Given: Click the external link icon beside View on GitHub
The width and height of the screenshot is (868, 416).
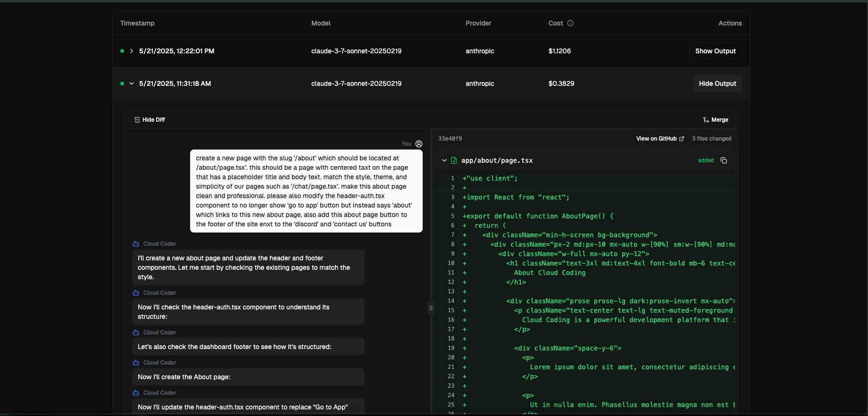Looking at the screenshot, I should pyautogui.click(x=682, y=139).
